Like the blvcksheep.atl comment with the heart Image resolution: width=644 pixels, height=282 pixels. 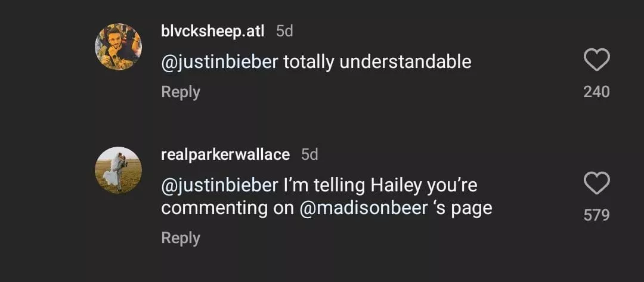coord(596,60)
